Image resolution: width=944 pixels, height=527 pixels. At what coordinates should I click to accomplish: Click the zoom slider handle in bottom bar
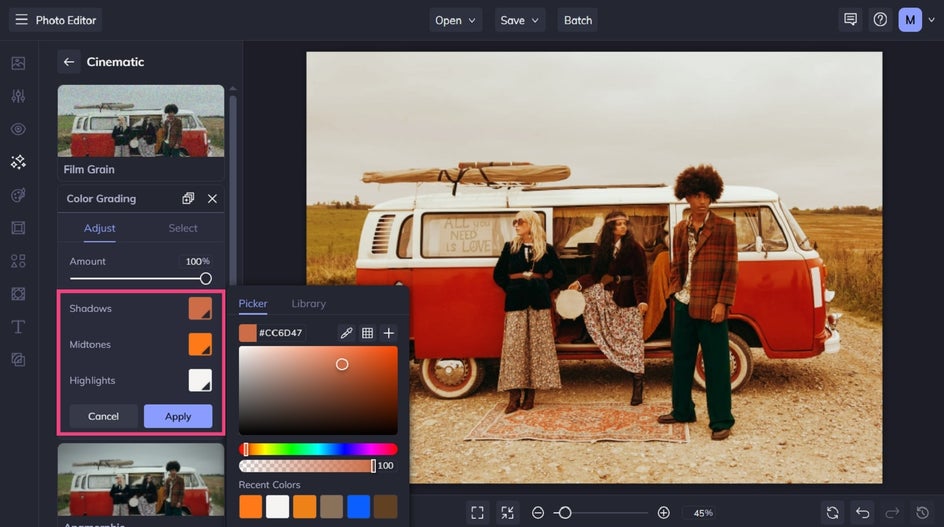565,513
